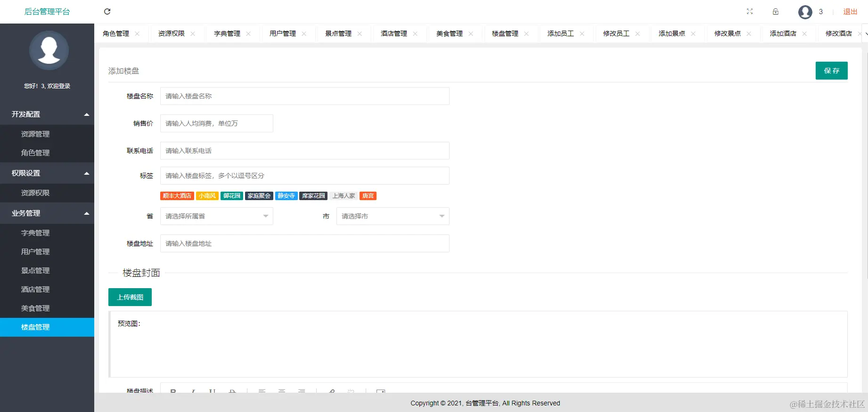Screen dimensions: 868x412
Task: Click the large profile avatar in the sidebar
Action: click(49, 50)
